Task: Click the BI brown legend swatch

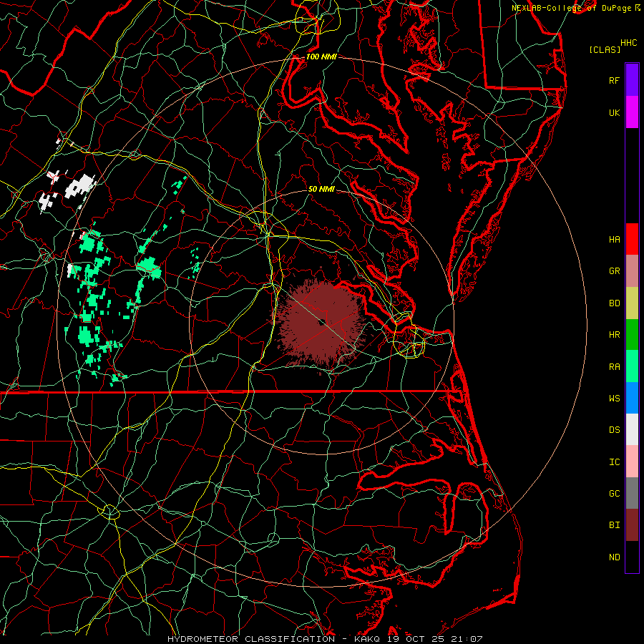Action: [632, 525]
